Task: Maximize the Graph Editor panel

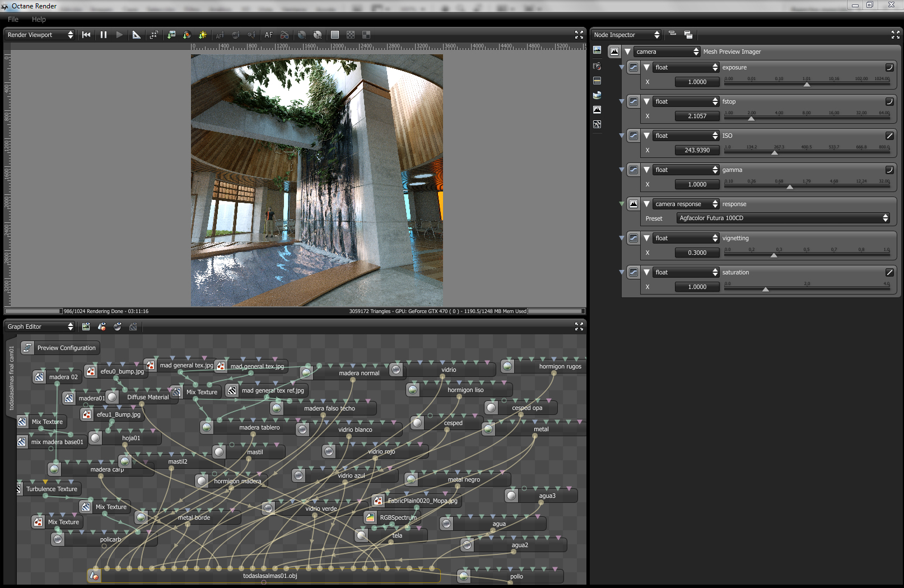Action: tap(579, 326)
